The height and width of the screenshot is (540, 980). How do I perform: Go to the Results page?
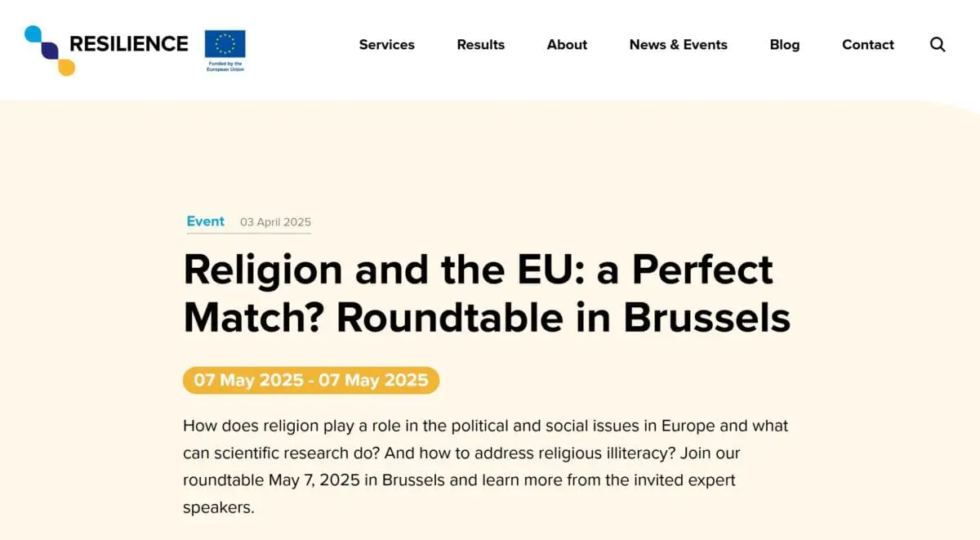click(x=480, y=45)
